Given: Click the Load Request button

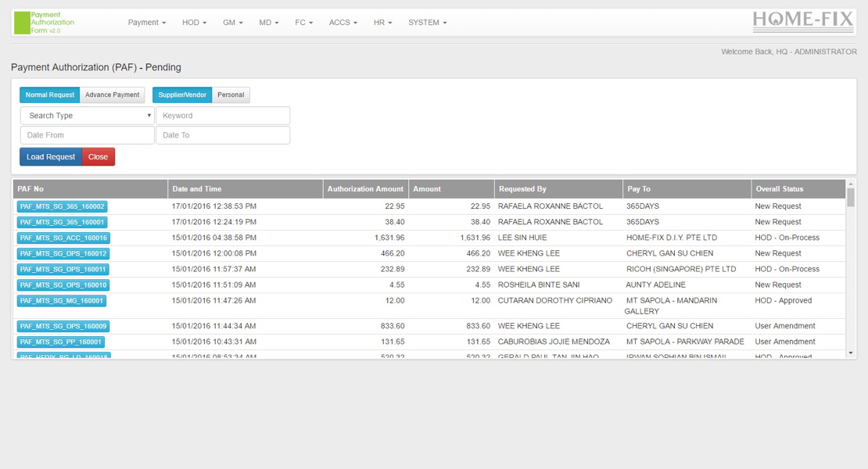Looking at the screenshot, I should [x=50, y=156].
